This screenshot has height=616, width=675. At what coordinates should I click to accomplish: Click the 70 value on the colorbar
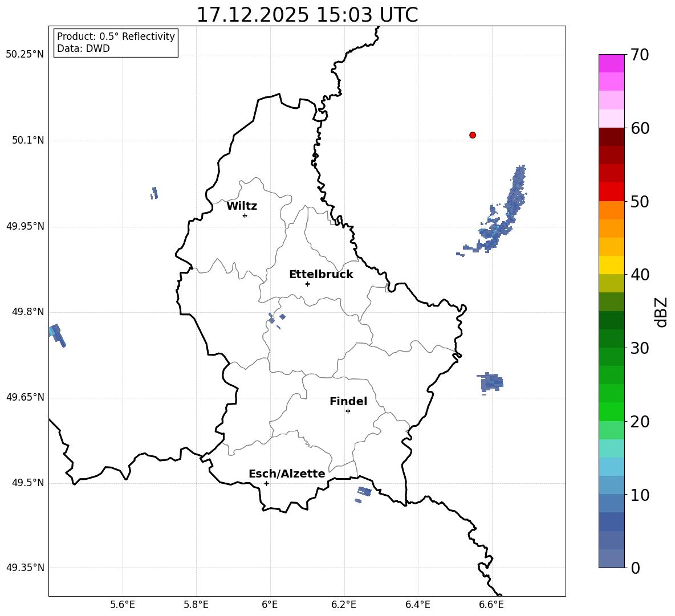point(640,55)
